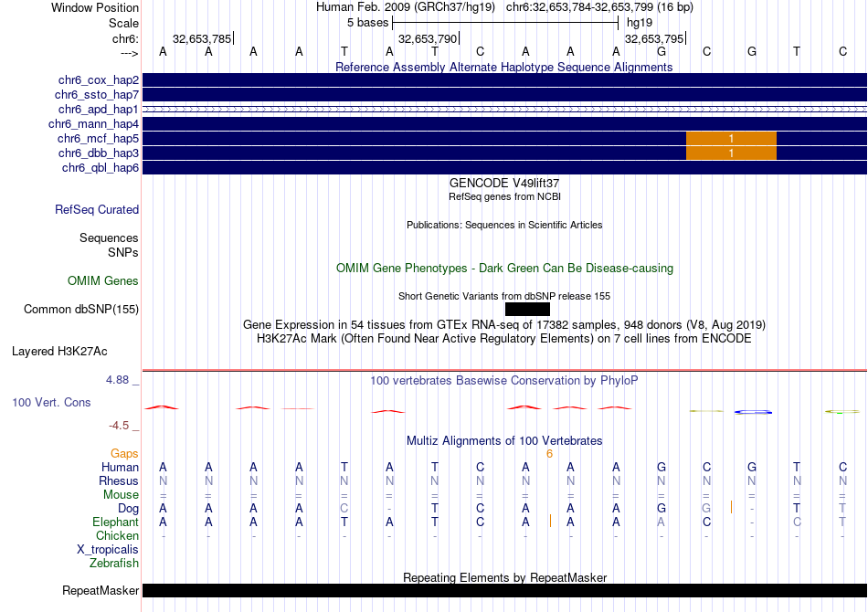Click the SNPs track label

click(123, 252)
